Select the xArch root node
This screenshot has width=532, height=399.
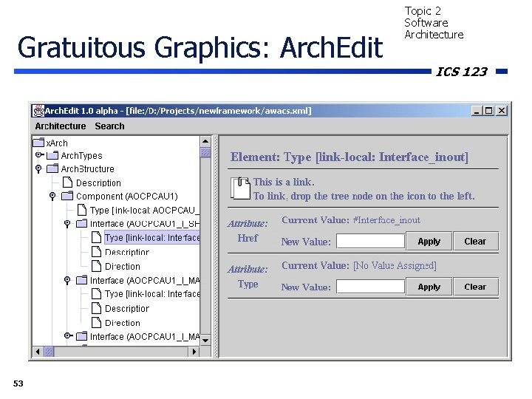click(x=57, y=143)
